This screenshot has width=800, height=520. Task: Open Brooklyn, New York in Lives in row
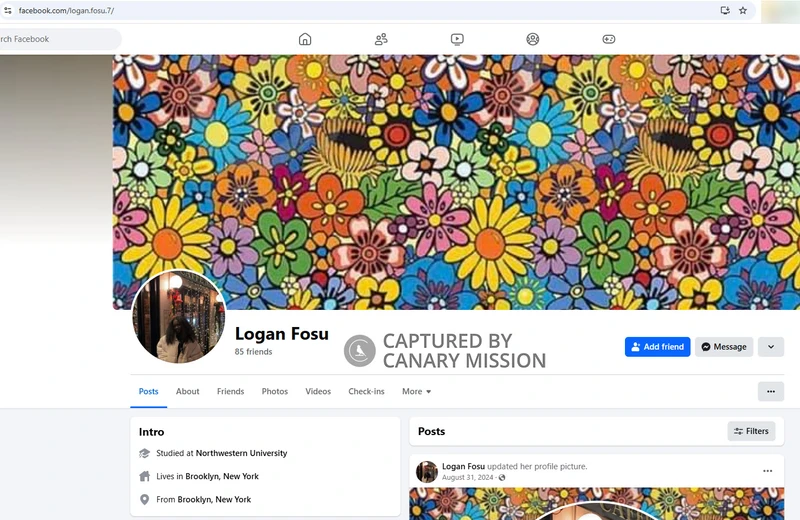(222, 476)
